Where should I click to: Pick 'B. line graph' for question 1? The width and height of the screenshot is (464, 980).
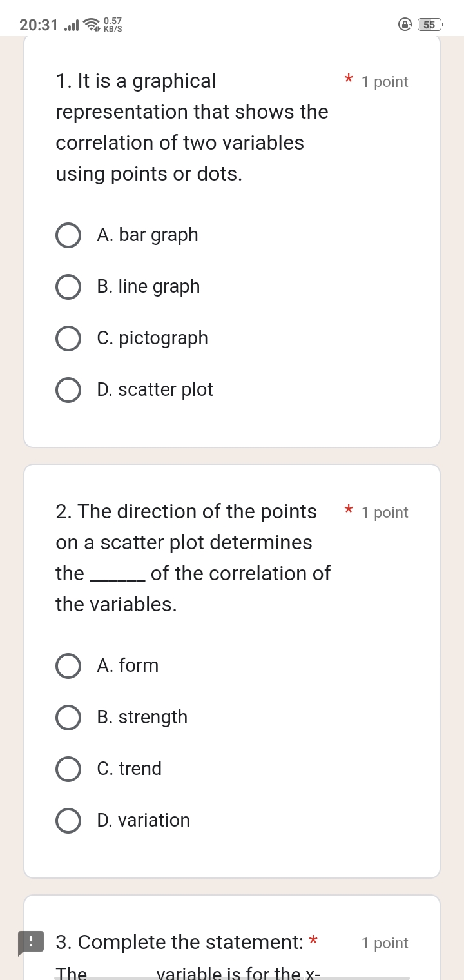click(68, 286)
